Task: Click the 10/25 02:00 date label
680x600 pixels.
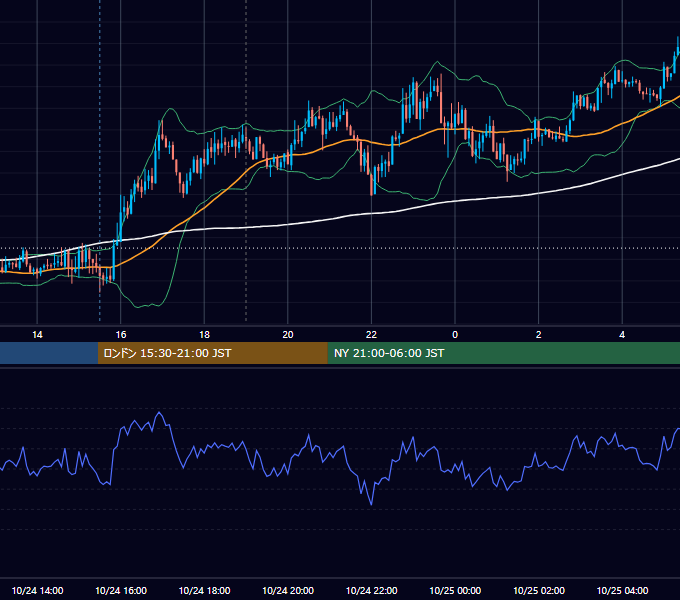Action: [x=539, y=590]
